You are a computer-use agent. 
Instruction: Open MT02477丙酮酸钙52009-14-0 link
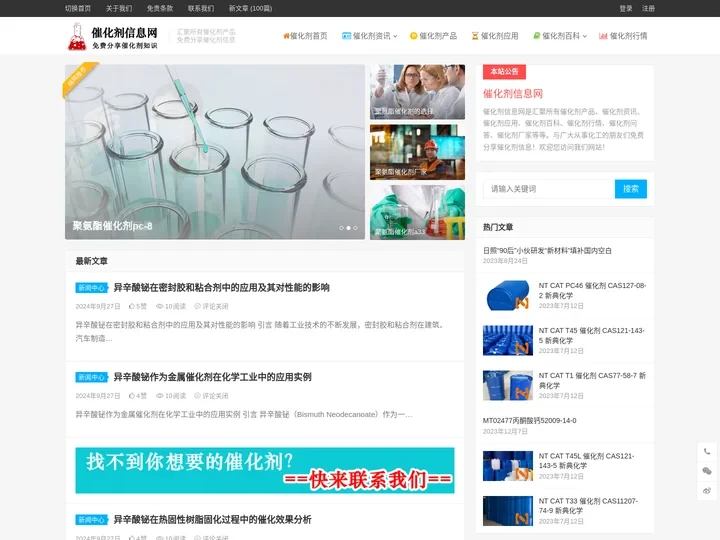click(529, 421)
